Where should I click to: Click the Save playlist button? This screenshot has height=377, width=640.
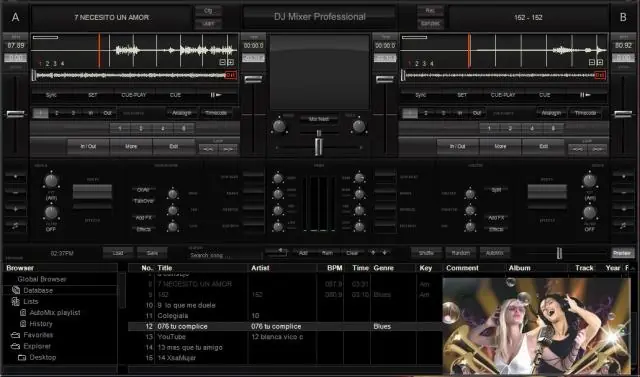pyautogui.click(x=152, y=253)
